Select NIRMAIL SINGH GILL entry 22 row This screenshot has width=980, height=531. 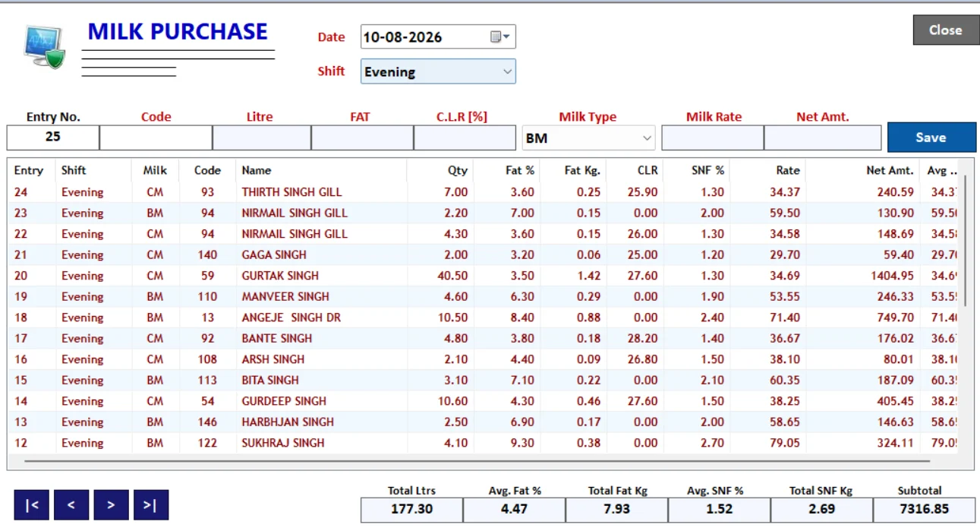[482, 234]
